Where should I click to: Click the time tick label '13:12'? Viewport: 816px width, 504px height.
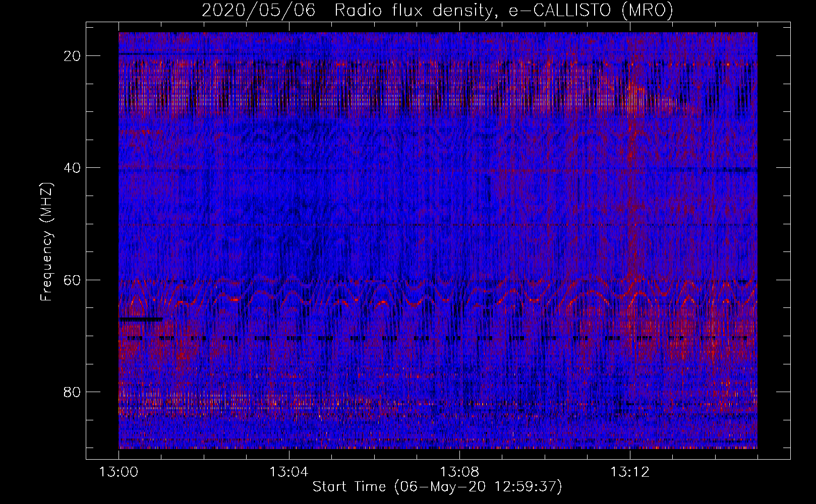tap(630, 472)
